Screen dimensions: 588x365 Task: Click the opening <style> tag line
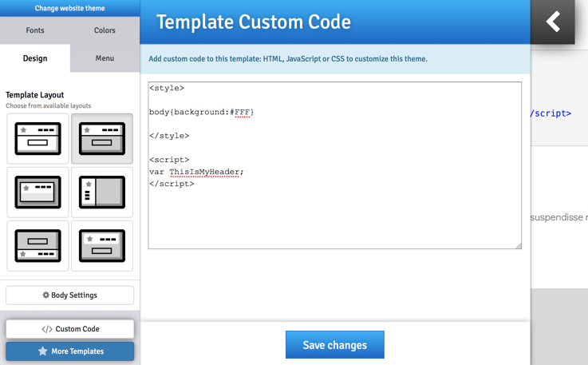tap(167, 88)
